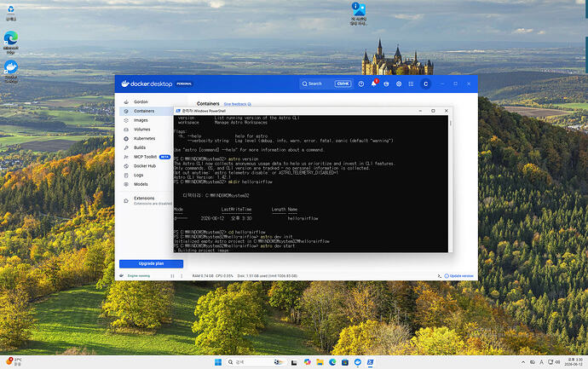Open Volumes section in Docker sidebar
This screenshot has height=369, width=588.
(x=142, y=130)
